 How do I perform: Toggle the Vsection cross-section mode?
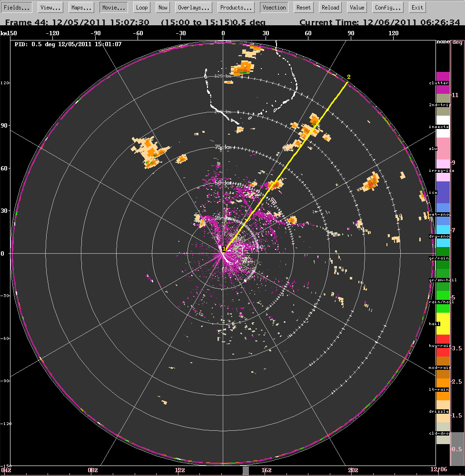274,8
